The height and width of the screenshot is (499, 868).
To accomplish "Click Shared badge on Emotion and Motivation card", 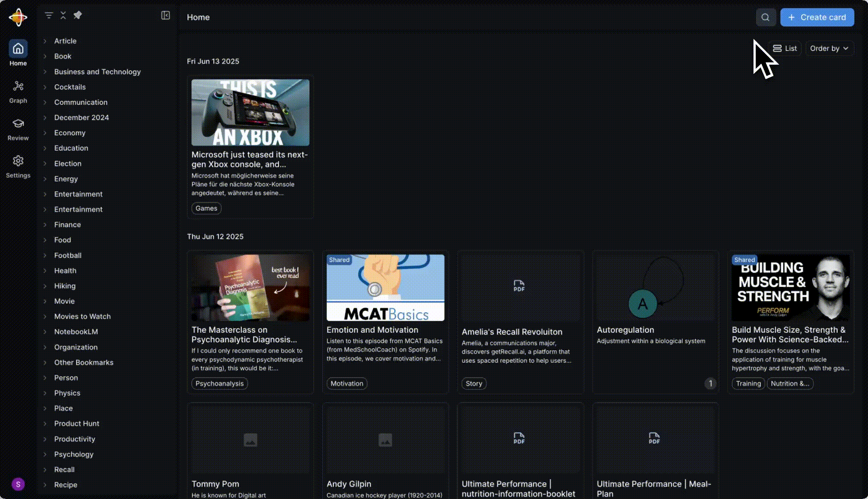I will [339, 260].
